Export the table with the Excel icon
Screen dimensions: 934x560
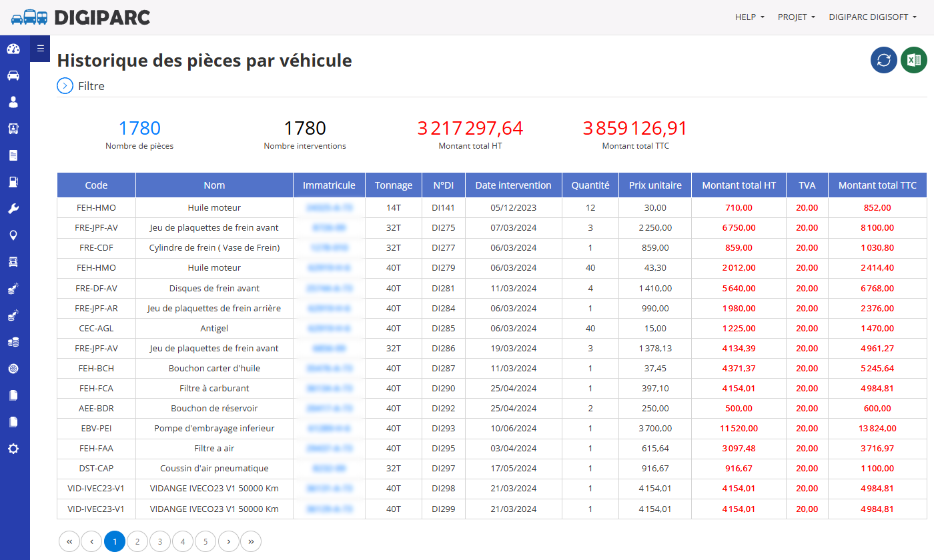914,60
